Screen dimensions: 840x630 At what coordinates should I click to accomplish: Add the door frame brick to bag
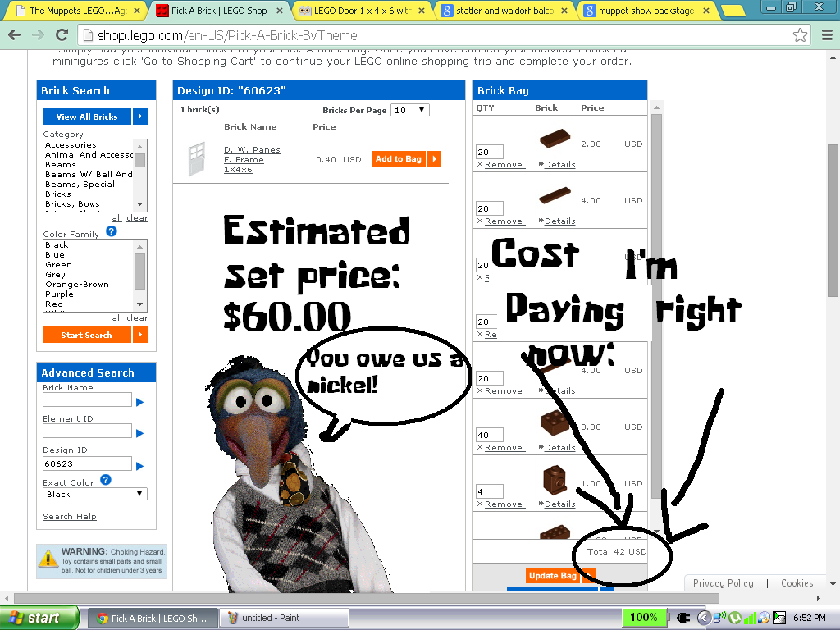[399, 158]
